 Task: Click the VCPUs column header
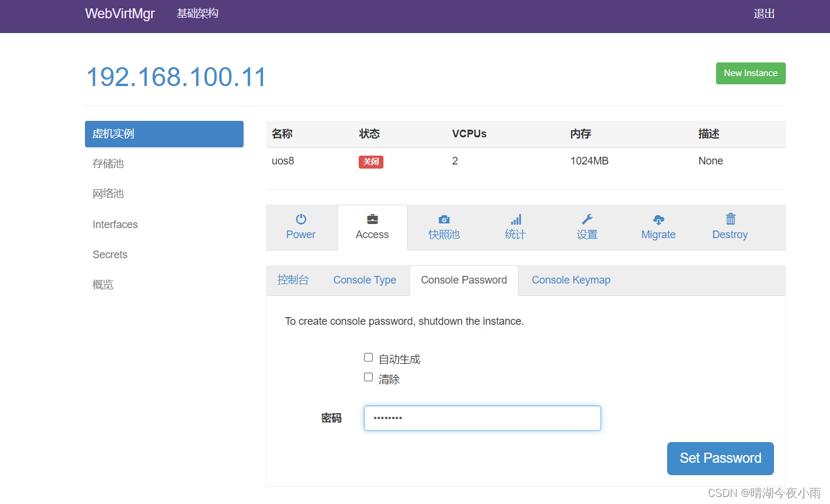point(469,134)
